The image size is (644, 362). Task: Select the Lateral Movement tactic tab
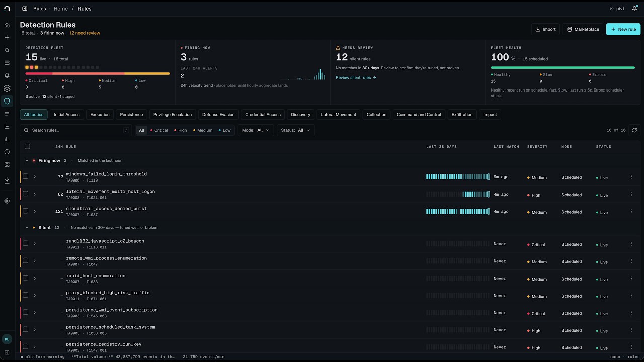coord(339,115)
